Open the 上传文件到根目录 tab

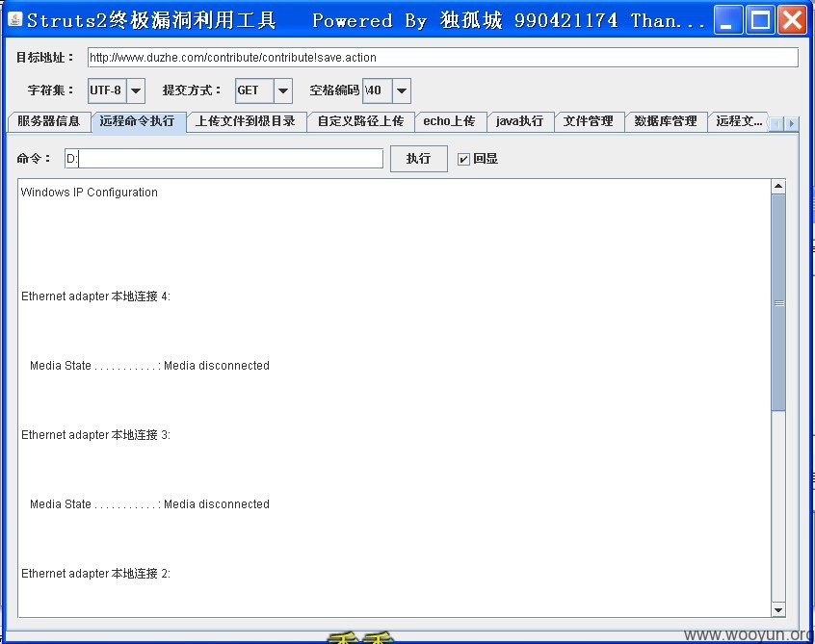point(246,121)
